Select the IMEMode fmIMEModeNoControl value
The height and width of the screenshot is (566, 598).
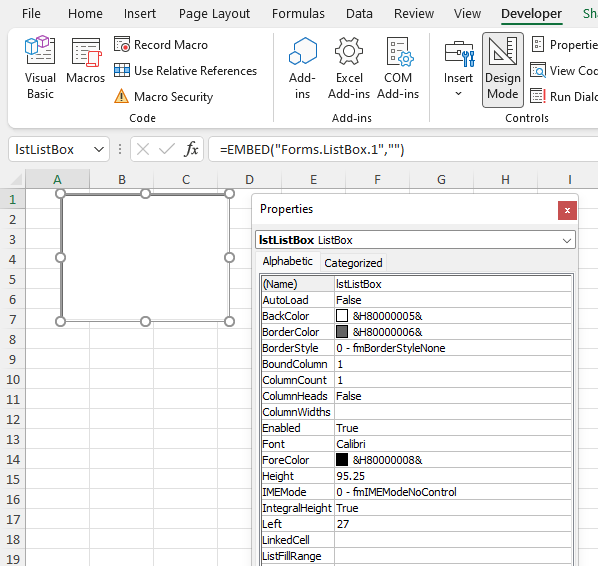[x=453, y=492]
